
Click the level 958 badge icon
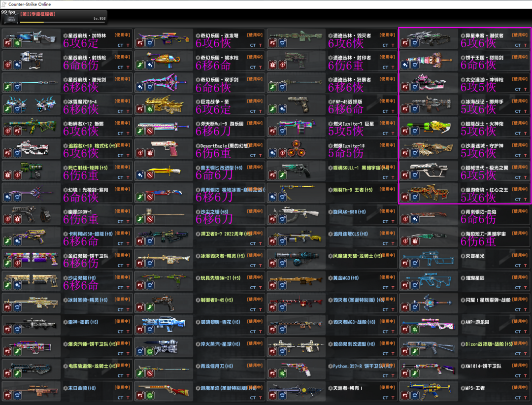click(x=11, y=20)
